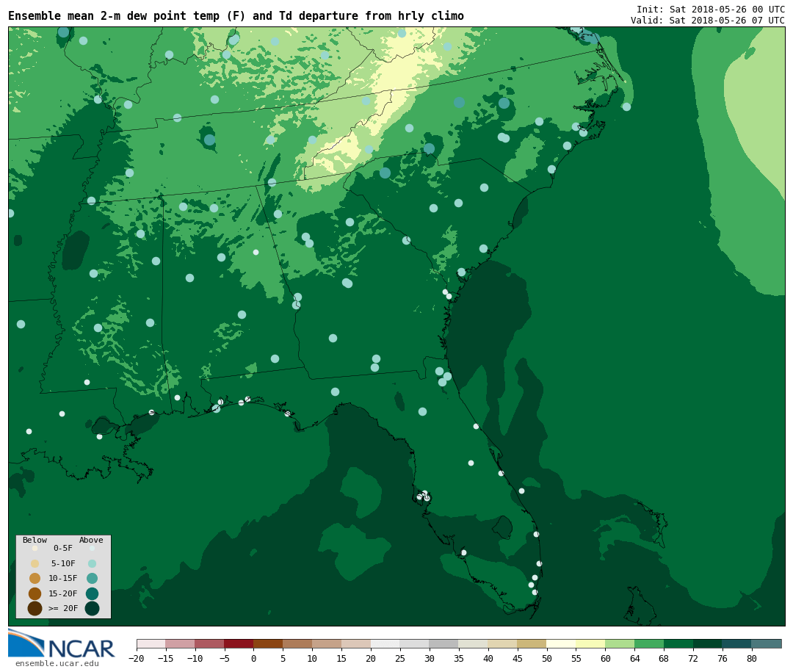Click the dark teal 76 to 80 colorbar segment

tap(737, 643)
